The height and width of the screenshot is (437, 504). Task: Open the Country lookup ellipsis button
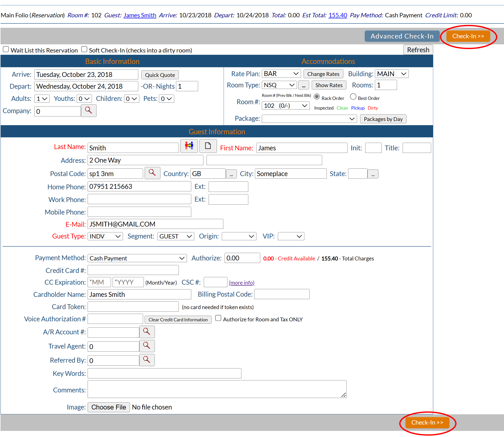231,174
